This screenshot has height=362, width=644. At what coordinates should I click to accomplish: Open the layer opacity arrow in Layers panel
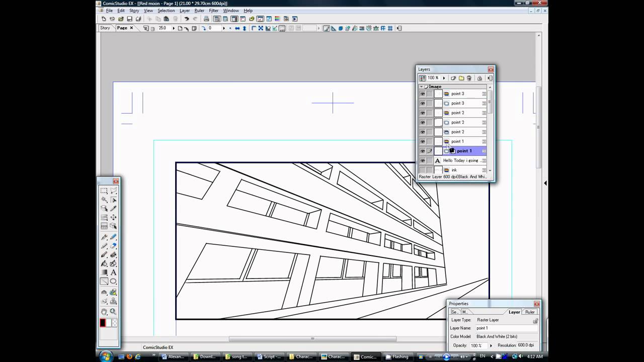444,78
